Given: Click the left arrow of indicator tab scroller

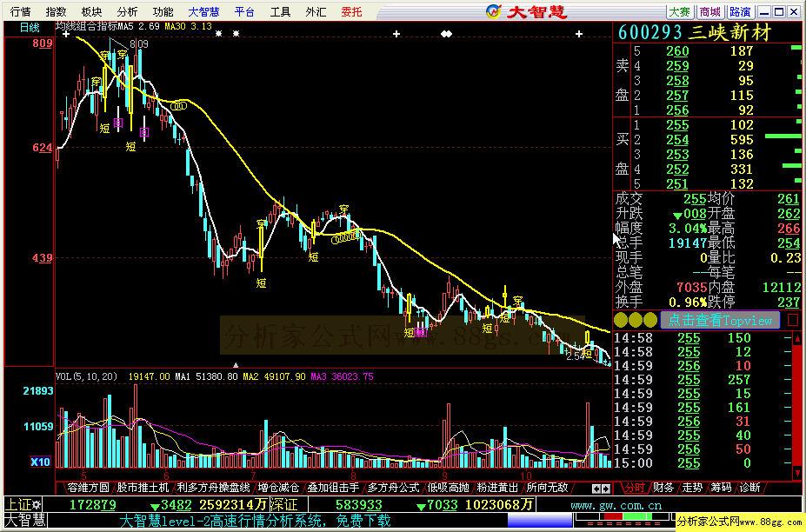Looking at the screenshot, I should click(596, 489).
